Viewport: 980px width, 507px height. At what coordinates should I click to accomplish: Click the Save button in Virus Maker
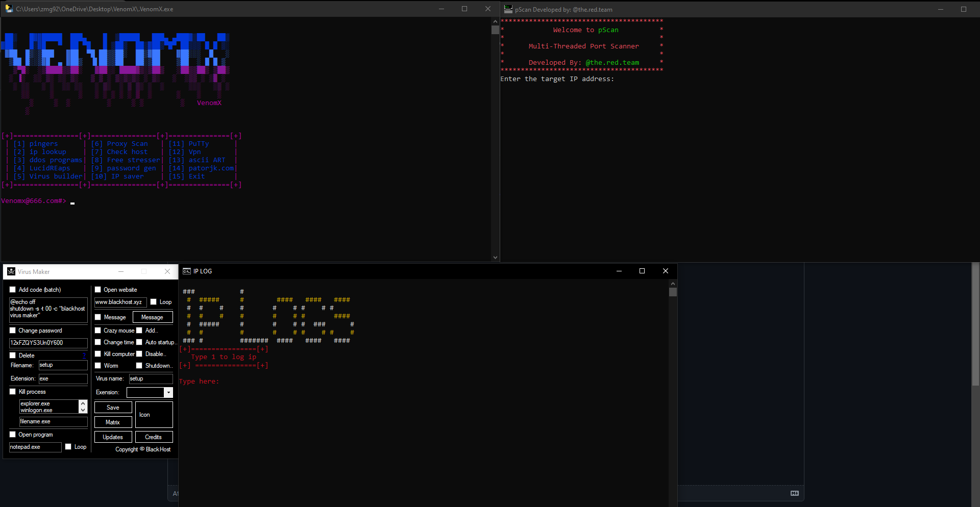[x=113, y=407]
